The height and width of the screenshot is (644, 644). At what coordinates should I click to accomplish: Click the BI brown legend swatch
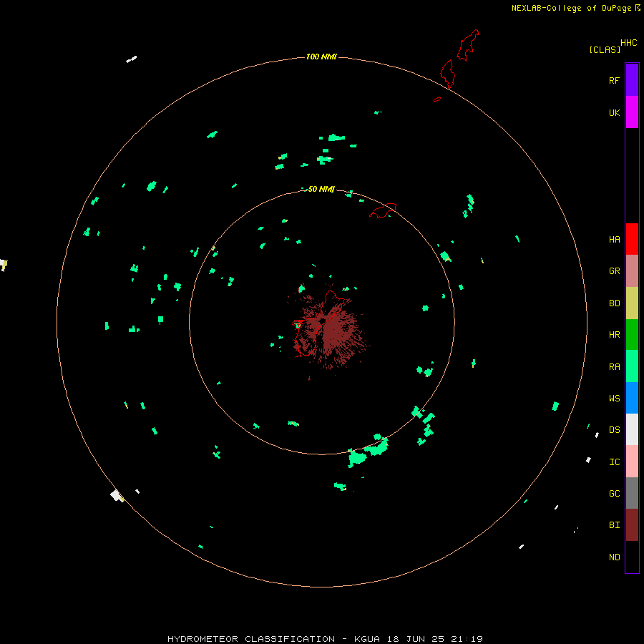pos(632,525)
